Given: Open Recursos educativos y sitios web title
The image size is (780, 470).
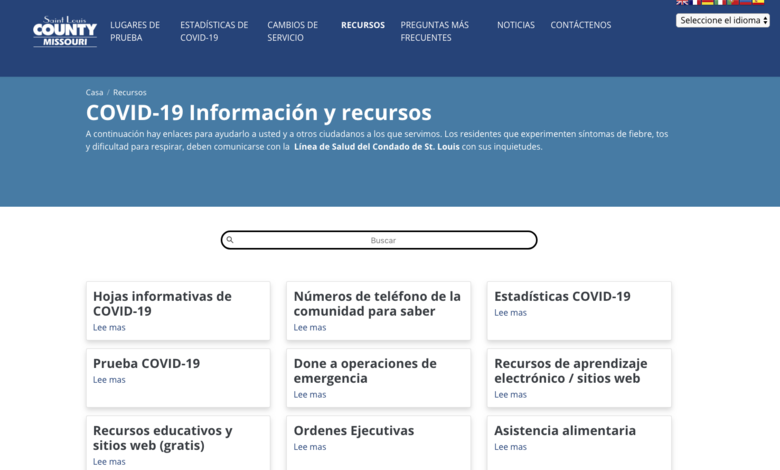Looking at the screenshot, I should click(x=163, y=438).
